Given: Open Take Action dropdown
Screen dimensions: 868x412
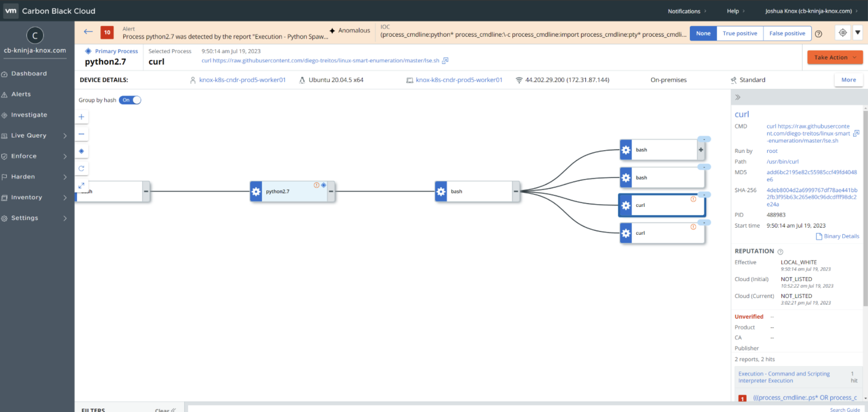Looking at the screenshot, I should (x=835, y=57).
